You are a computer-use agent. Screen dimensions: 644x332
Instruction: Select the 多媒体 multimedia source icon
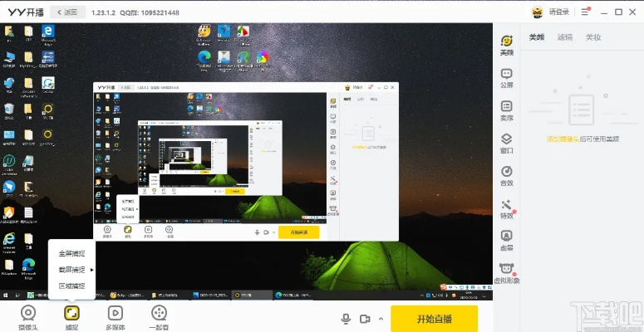(x=115, y=318)
